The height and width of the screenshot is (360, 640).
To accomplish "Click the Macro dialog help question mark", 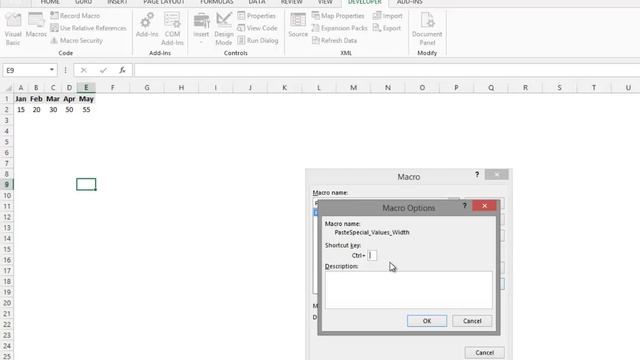I will coord(477,175).
